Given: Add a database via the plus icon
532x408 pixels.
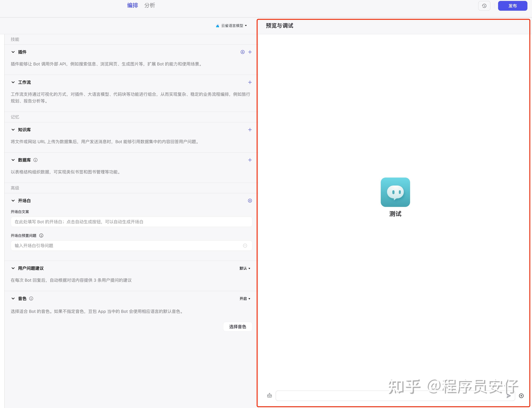Looking at the screenshot, I should [x=250, y=160].
